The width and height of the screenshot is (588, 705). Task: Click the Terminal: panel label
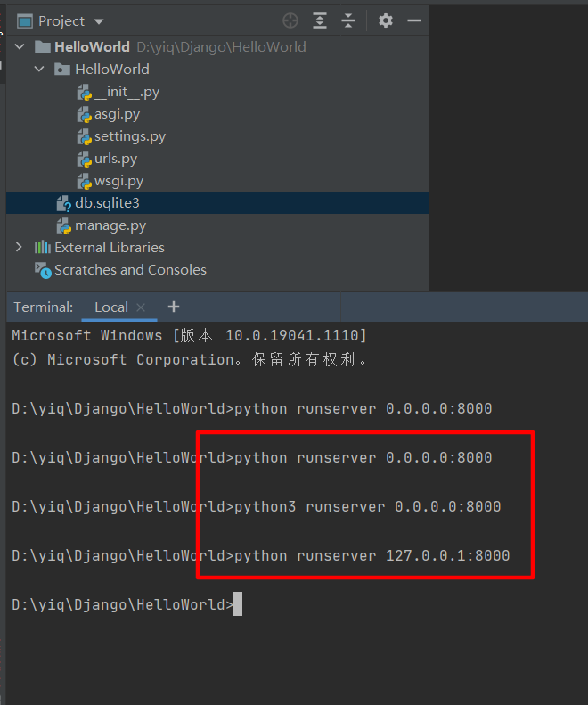(x=43, y=307)
